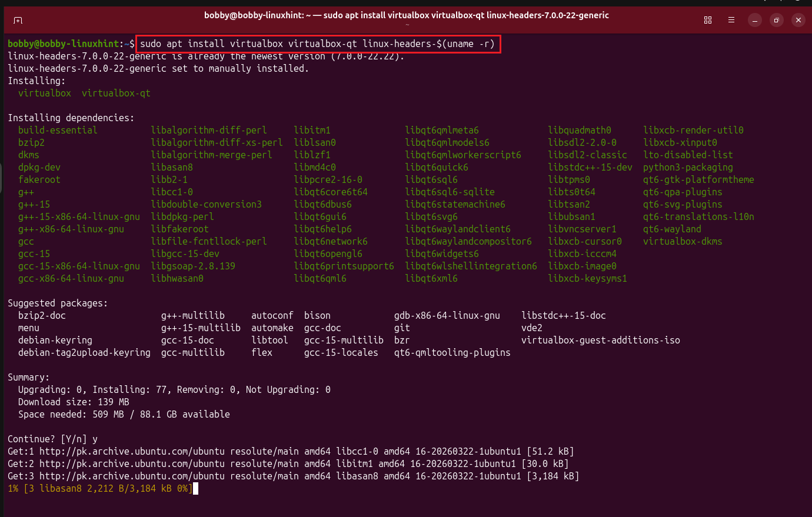The height and width of the screenshot is (517, 812).
Task: Click the qt6-gtk-platformtheme dependency
Action: [x=698, y=179]
